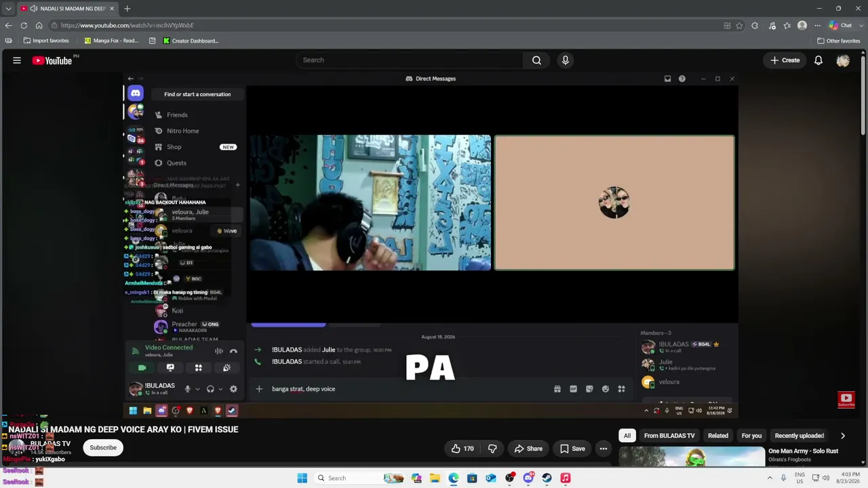Show hidden system tray icons
The width and height of the screenshot is (868, 488).
770,479
